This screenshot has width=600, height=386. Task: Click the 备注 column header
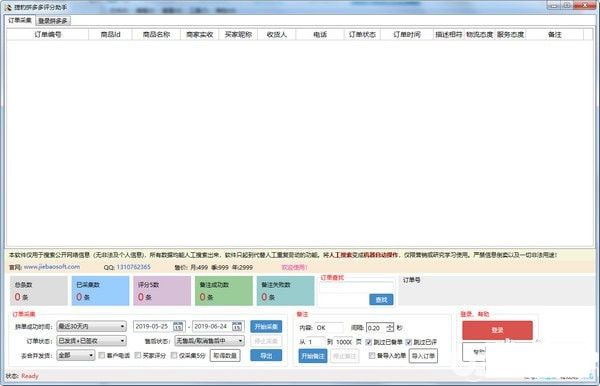click(x=554, y=34)
